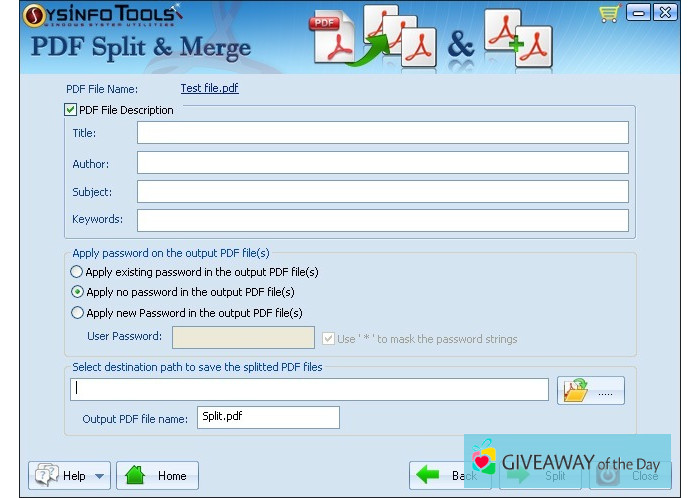This screenshot has height=498, width=700.
Task: Select apply existing password option
Action: point(77,272)
